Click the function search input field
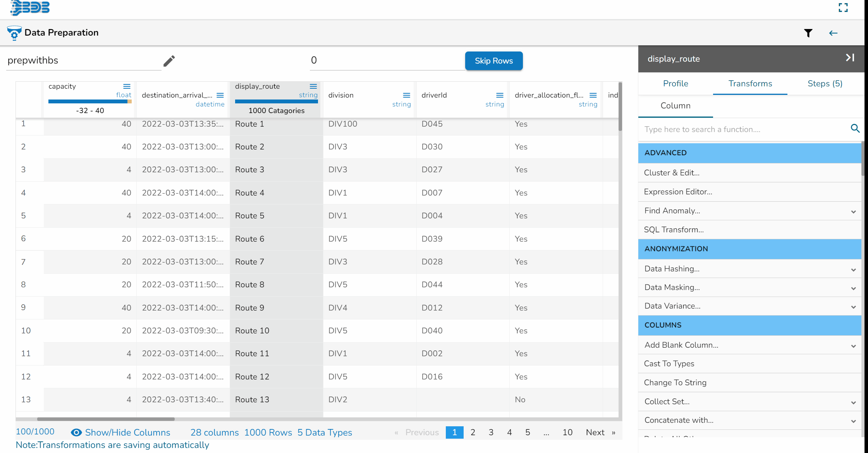Viewport: 868px width, 453px height. click(744, 129)
